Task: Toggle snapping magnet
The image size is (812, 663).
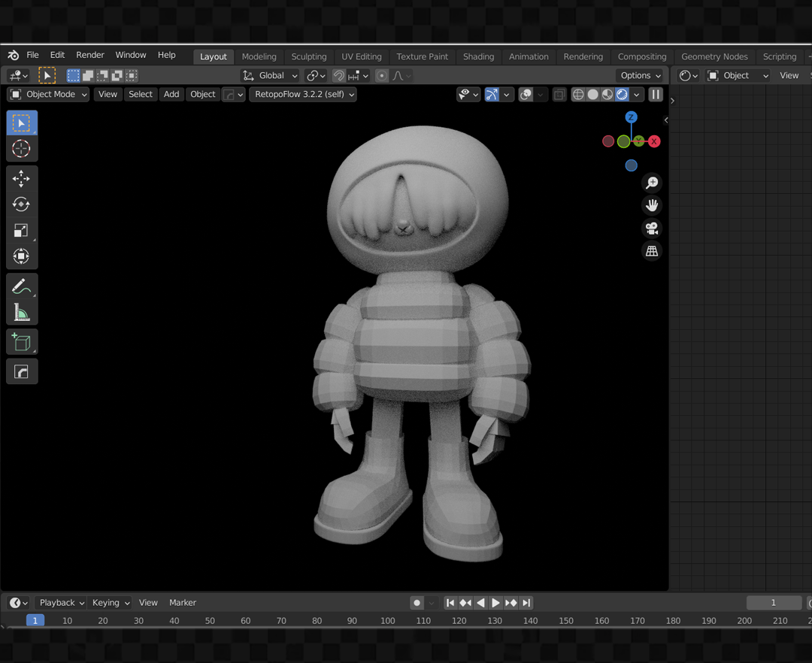Action: pyautogui.click(x=338, y=76)
